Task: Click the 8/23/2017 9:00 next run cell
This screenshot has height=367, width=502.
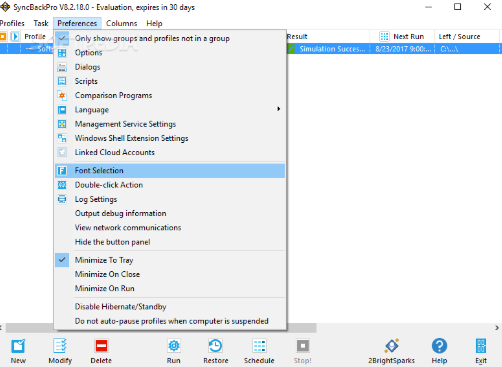Action: pyautogui.click(x=403, y=49)
